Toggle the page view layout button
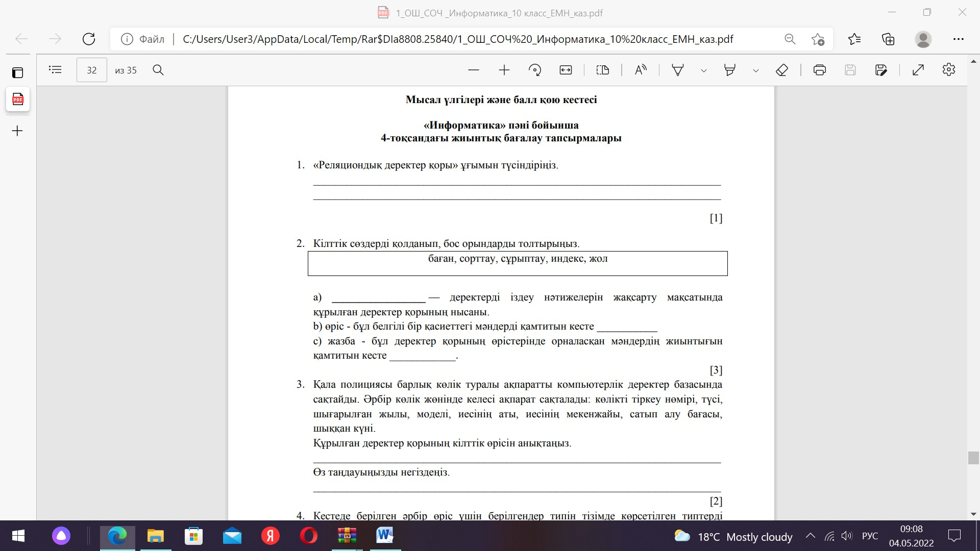 (603, 70)
